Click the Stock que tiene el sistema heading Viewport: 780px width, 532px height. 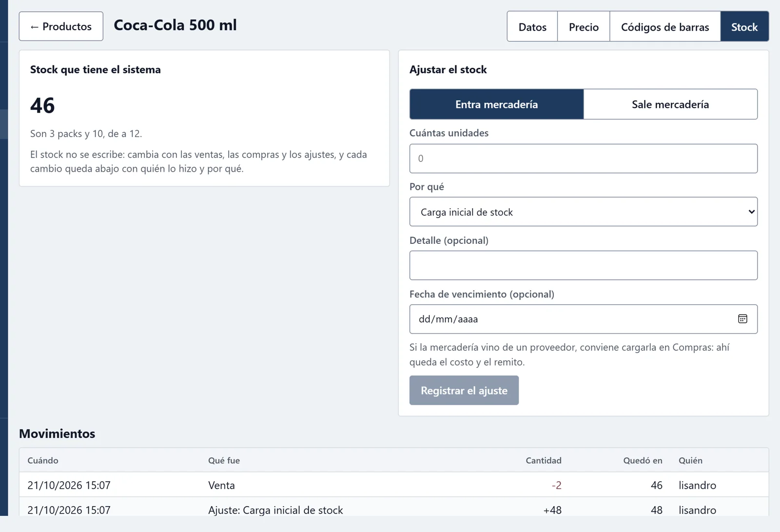[x=96, y=69]
